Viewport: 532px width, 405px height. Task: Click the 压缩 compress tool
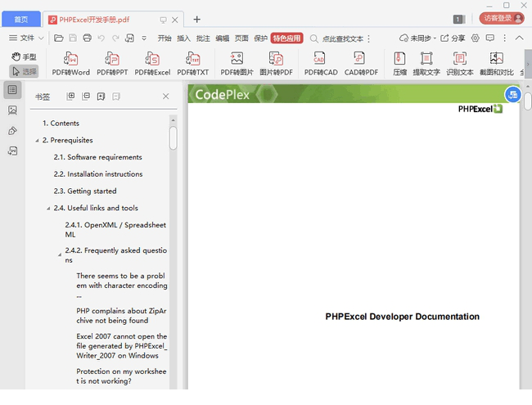tap(399, 64)
